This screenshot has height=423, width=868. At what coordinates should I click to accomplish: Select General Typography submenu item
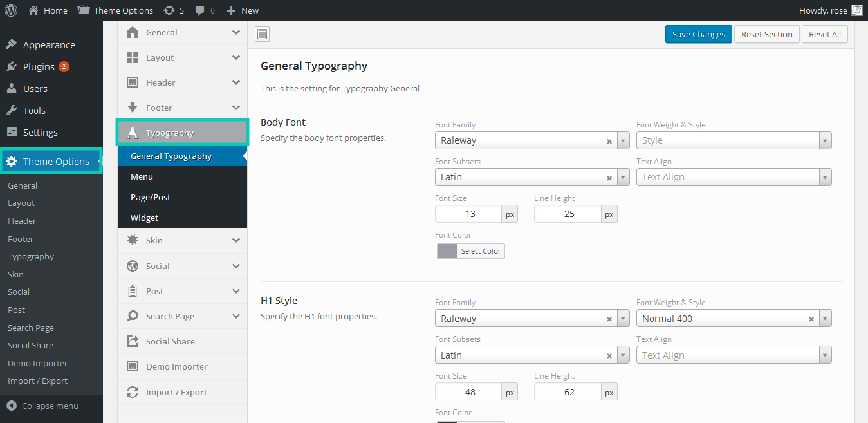(x=182, y=156)
